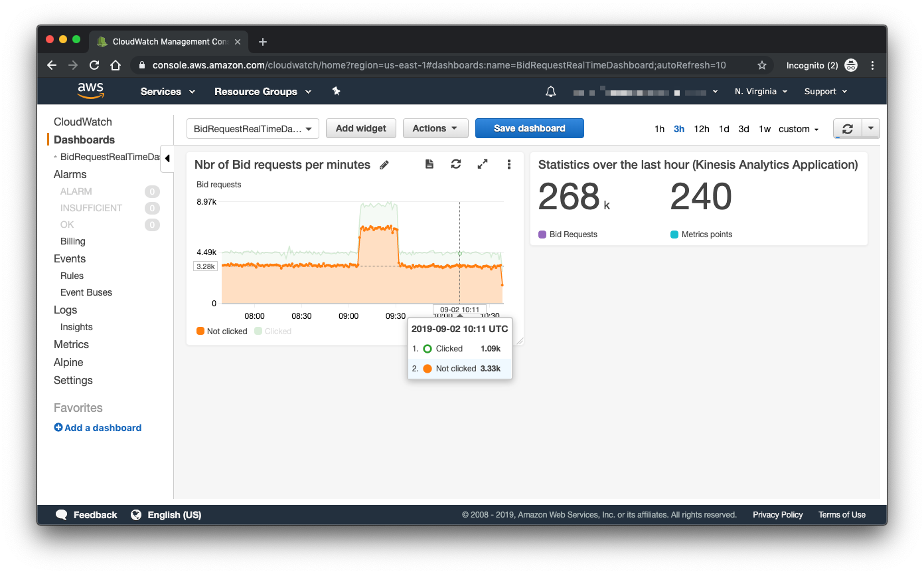Viewport: 924px width, 574px height.
Task: Bookmark this page with the star icon
Action: [762, 65]
